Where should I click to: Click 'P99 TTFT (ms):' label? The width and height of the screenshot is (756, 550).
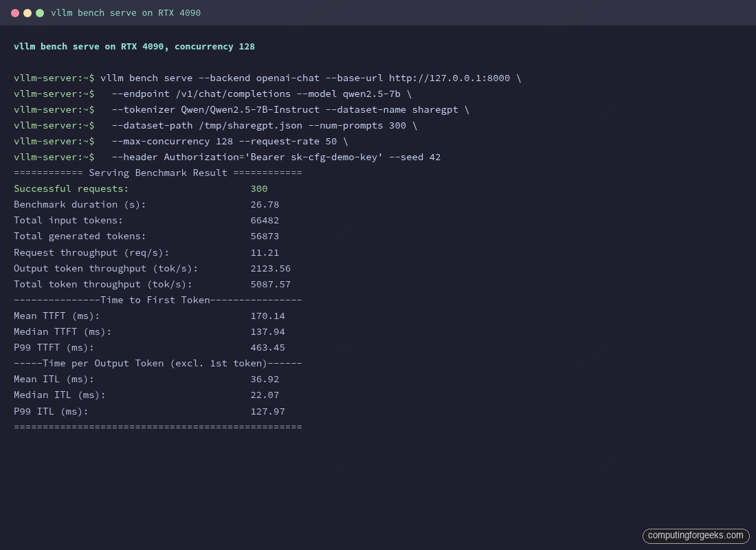pyautogui.click(x=54, y=348)
